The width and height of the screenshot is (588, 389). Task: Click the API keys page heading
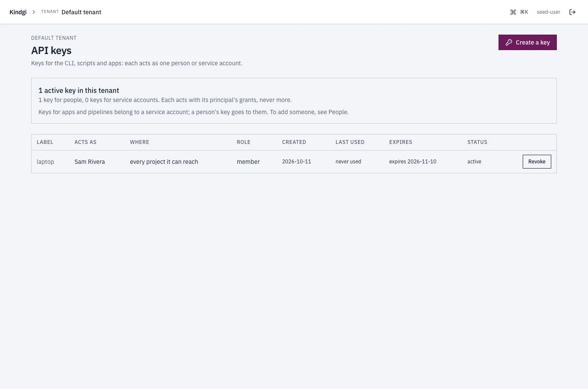click(51, 51)
